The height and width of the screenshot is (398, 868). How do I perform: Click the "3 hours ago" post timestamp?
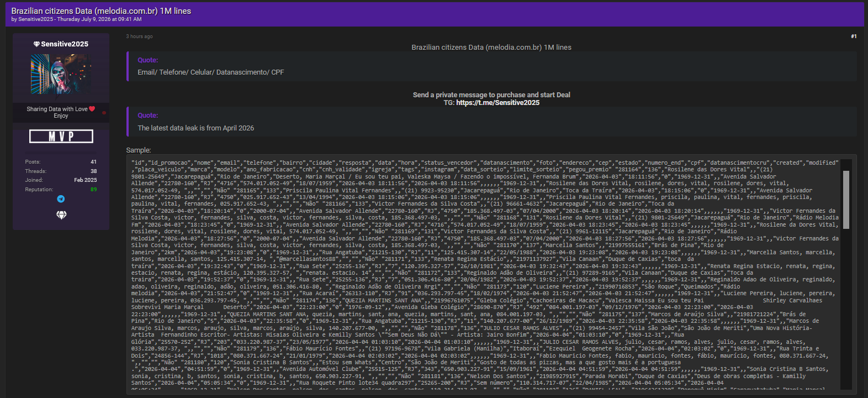[x=139, y=36]
